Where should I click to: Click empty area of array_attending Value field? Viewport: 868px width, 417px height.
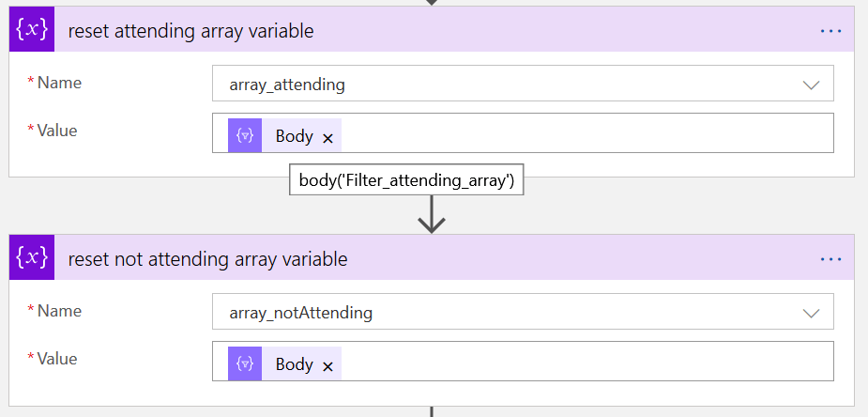(x=582, y=134)
